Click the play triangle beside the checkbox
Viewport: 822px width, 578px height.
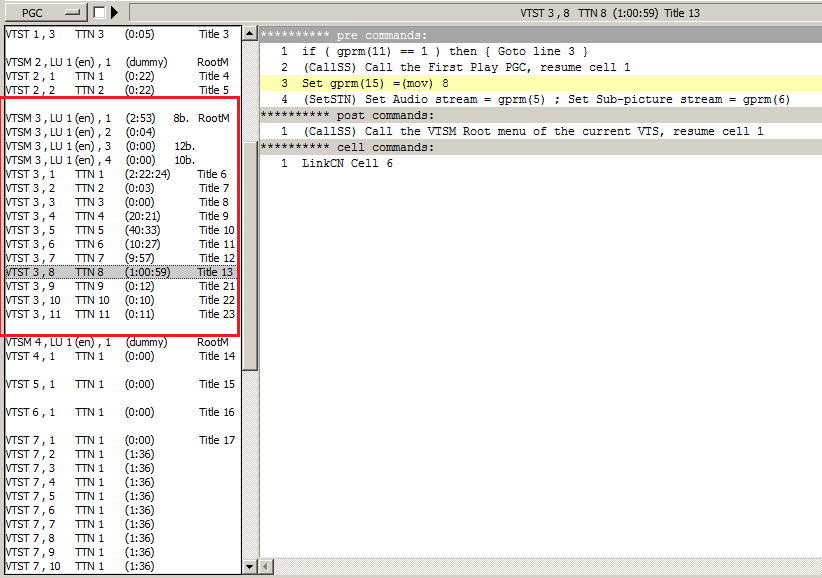(114, 13)
